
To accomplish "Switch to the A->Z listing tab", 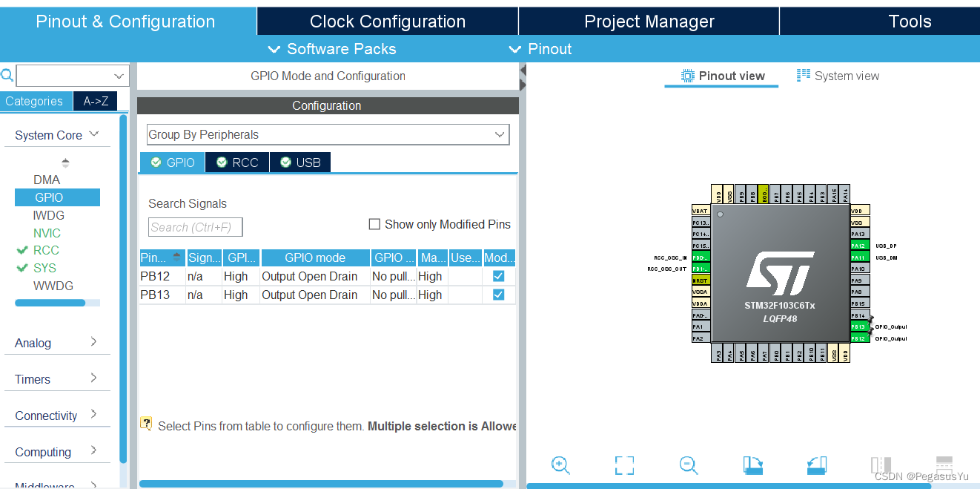I will [96, 101].
